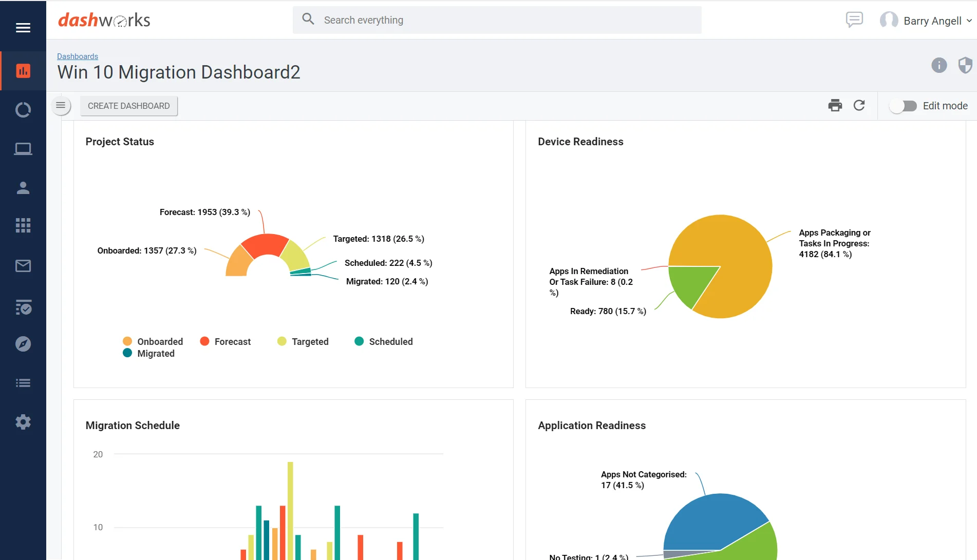The height and width of the screenshot is (560, 977).
Task: Click the CREATE DASHBOARD button
Action: (x=128, y=106)
